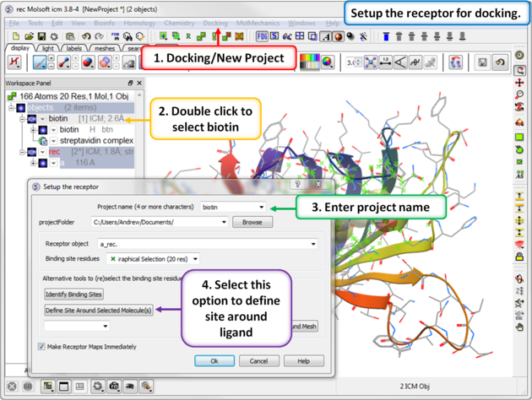Clear the graphical selection green X
532x400 pixels.
pos(113,259)
